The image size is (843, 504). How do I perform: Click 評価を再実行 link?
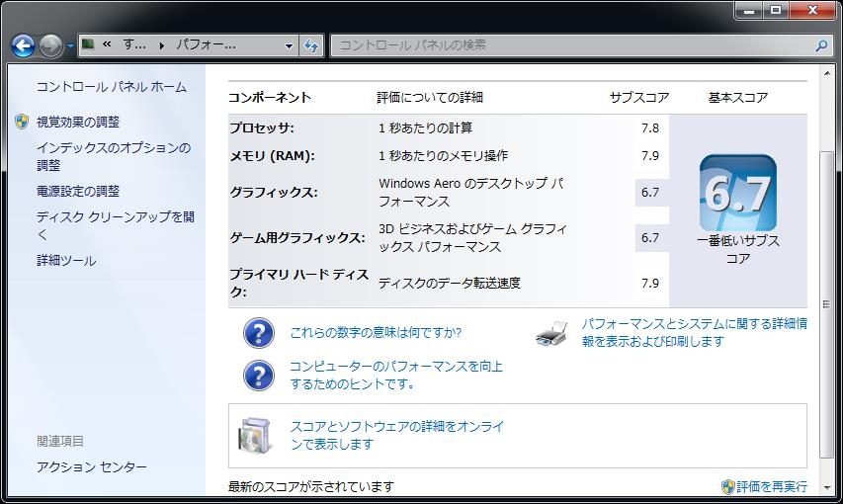[772, 487]
